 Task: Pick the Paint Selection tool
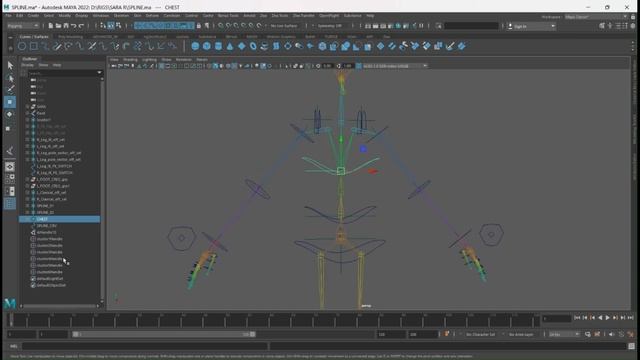point(10,89)
